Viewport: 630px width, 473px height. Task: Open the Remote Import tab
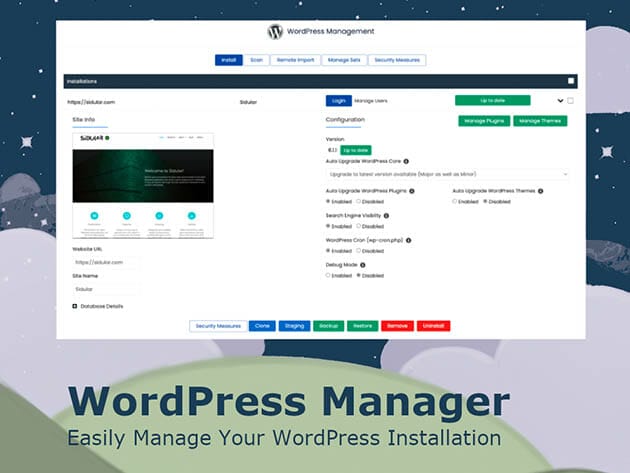point(296,60)
